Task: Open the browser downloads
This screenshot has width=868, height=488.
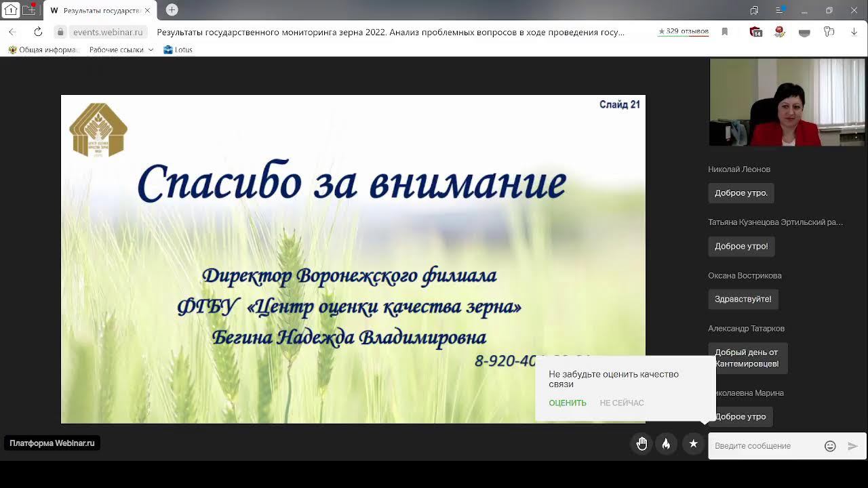Action: (x=853, y=32)
